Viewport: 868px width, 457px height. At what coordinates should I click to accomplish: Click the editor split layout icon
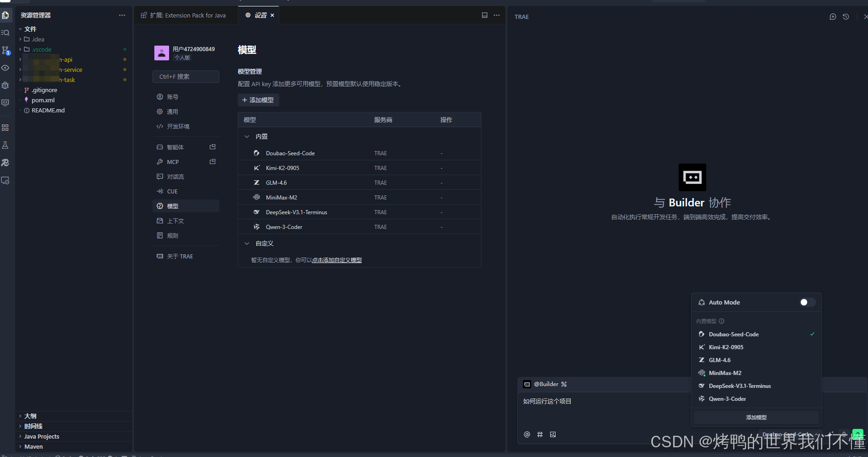[485, 15]
